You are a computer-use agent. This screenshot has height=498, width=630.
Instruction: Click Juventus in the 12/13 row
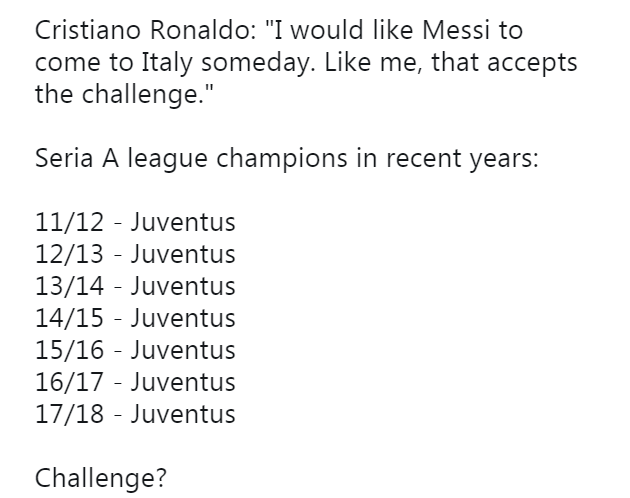(182, 254)
